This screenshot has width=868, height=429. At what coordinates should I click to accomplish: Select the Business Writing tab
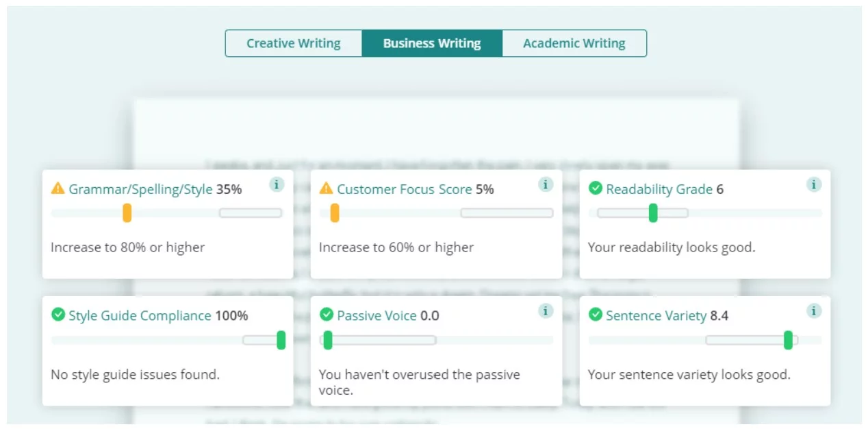point(432,42)
